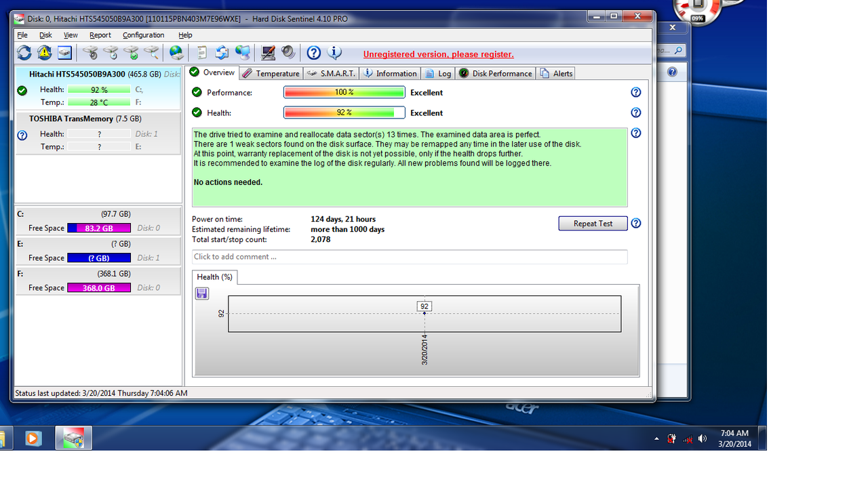Click the Total start/stop count value 2,078
Viewport: 868px width, 488px height.
(321, 239)
